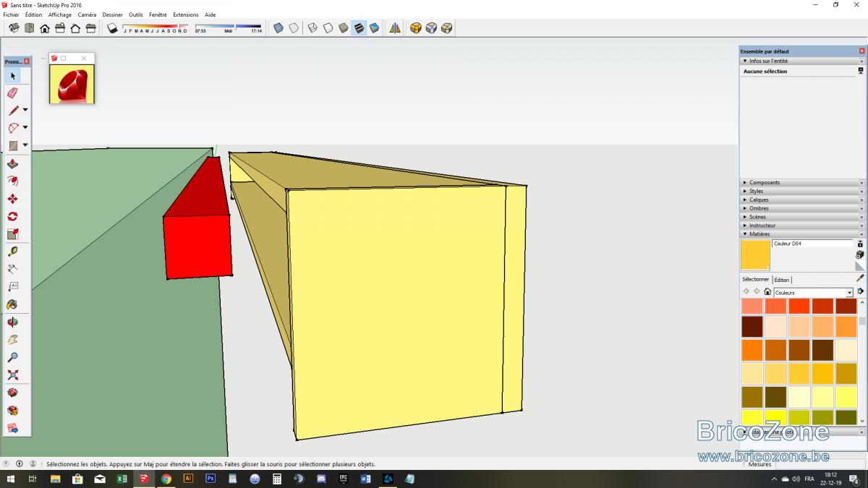
Task: Click the Sélectionner tab in Matières
Action: tap(756, 279)
